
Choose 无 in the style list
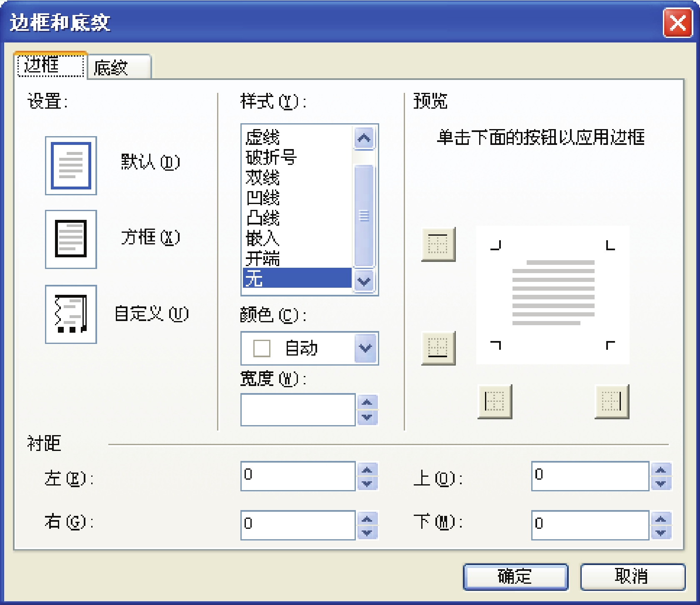[297, 278]
